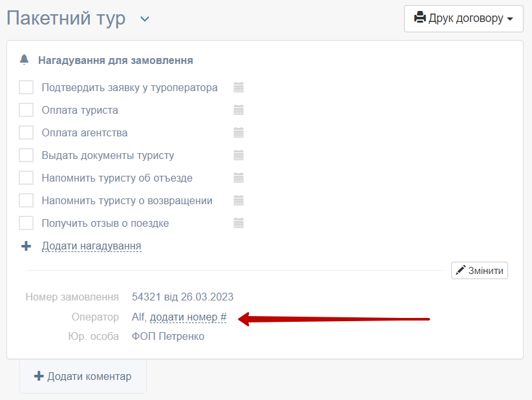Open calendar icon for Оплата туриста
Viewport: 532px width, 400px height.
pyautogui.click(x=239, y=110)
